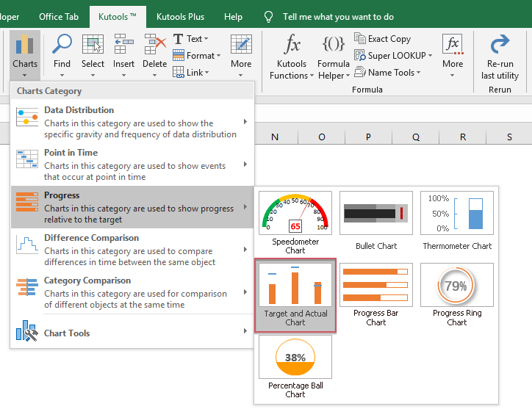The height and width of the screenshot is (409, 532).
Task: Select the Target and Actual Chart
Action: [x=295, y=295]
